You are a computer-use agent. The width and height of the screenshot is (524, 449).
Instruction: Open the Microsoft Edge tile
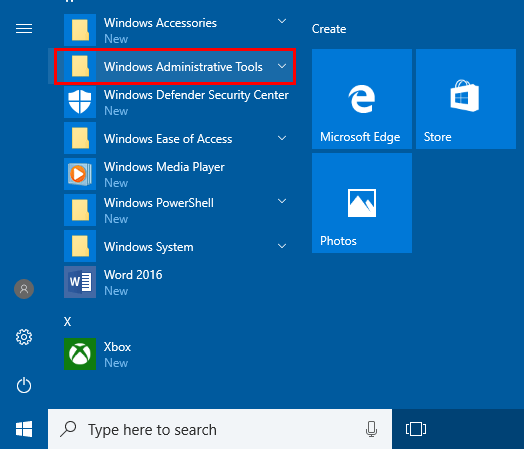[362, 99]
